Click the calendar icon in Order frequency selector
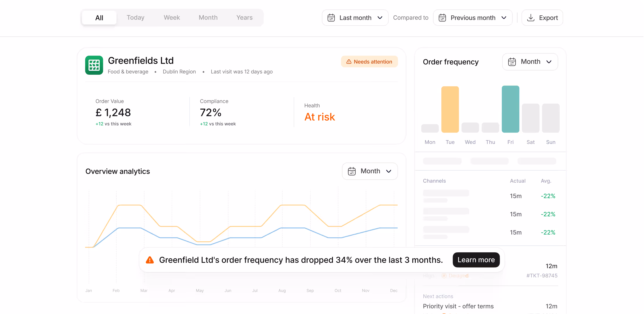This screenshot has height=314, width=644. point(512,62)
